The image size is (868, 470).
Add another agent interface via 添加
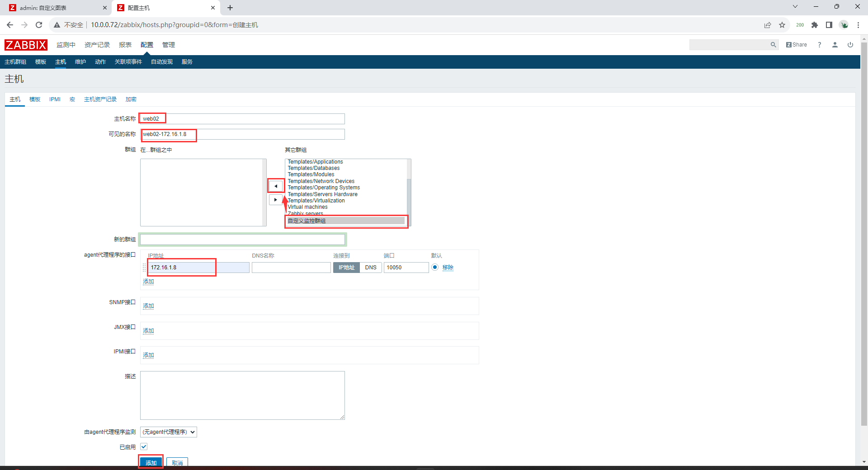click(x=148, y=282)
